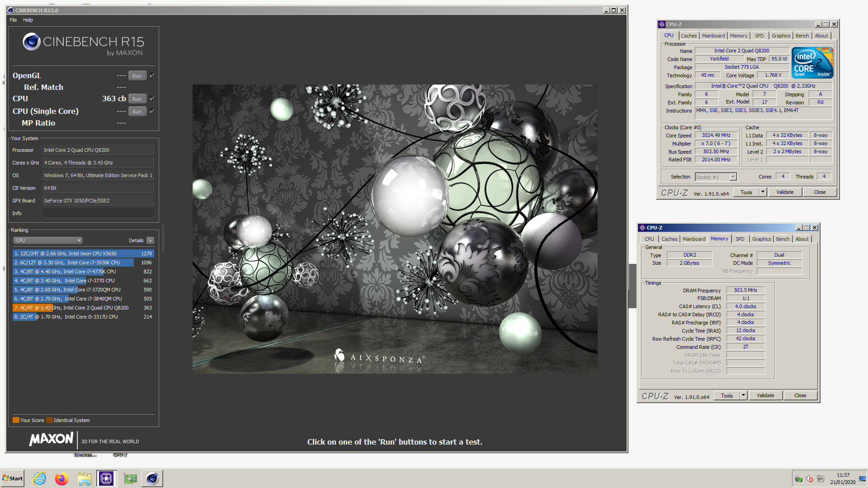Click the Show Desktop icon in tray
The height and width of the screenshot is (488, 868).
tap(862, 479)
